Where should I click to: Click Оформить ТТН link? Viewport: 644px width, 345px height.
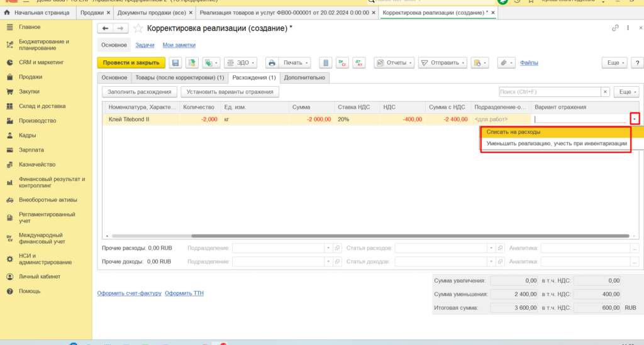(184, 293)
